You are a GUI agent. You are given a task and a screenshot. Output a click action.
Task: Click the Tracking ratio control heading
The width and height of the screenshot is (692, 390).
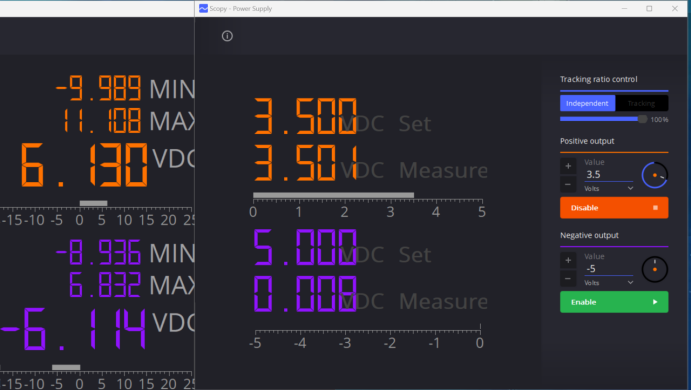598,79
